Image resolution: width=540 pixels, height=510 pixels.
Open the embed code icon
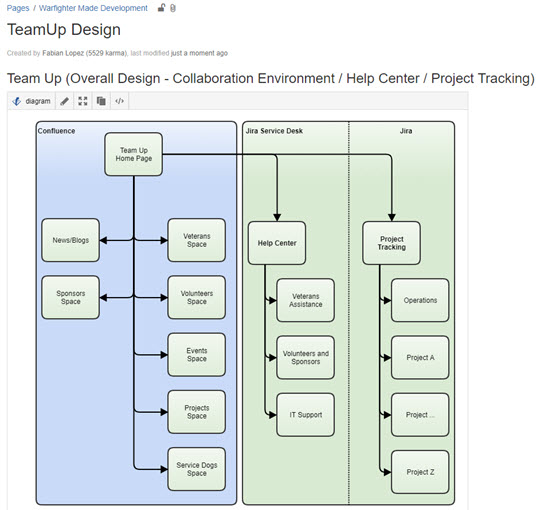tap(120, 101)
